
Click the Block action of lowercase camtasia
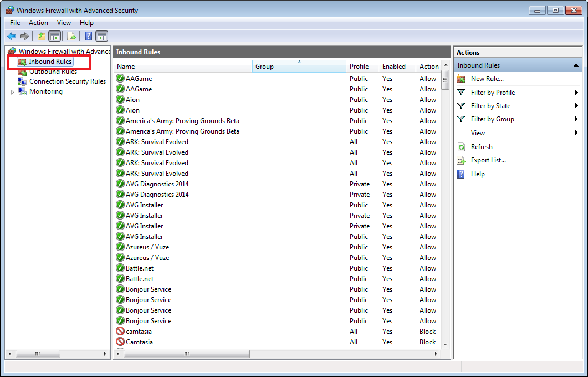coord(427,331)
